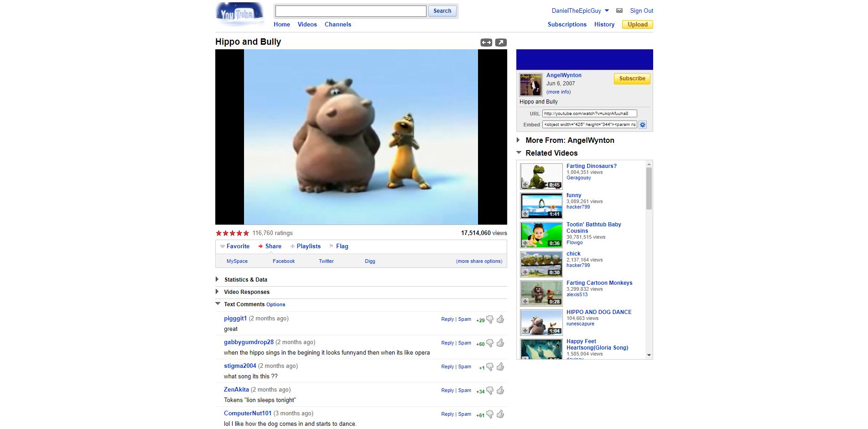Thumbs down gabbygumdrop28's comment
This screenshot has height=429, width=868.
coord(490,343)
